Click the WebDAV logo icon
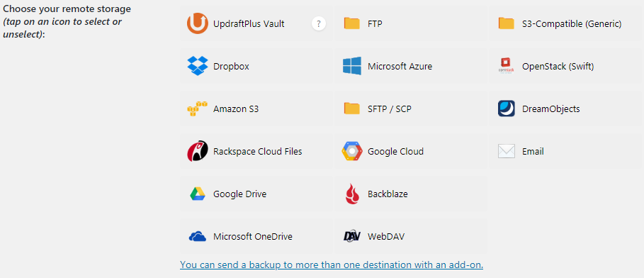The image size is (644, 278). point(352,236)
